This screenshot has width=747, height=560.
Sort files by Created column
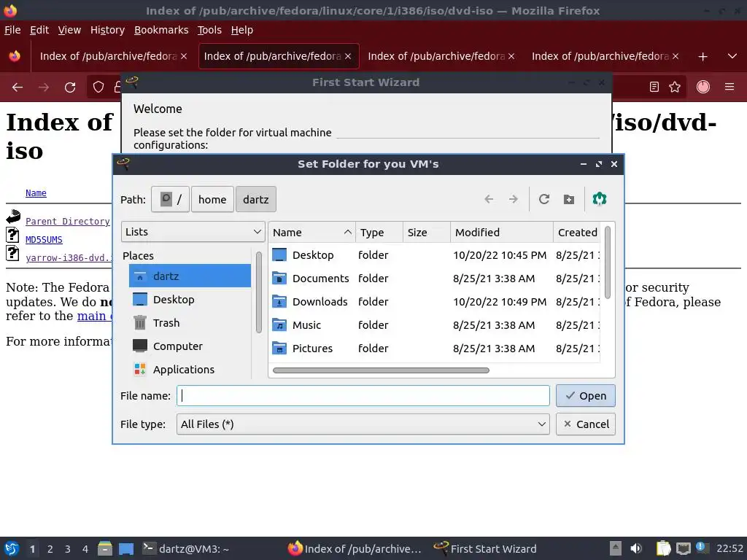[577, 233]
